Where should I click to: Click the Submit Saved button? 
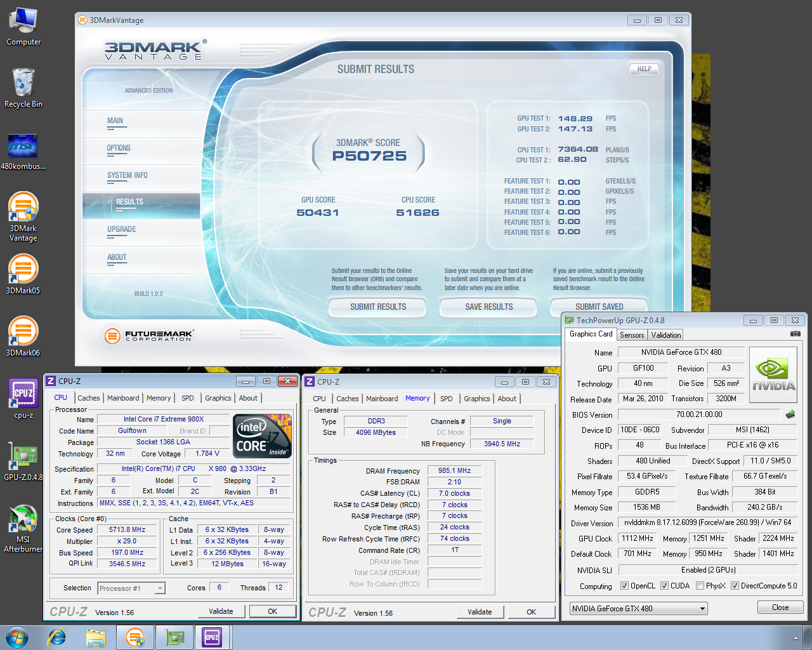[x=599, y=307]
